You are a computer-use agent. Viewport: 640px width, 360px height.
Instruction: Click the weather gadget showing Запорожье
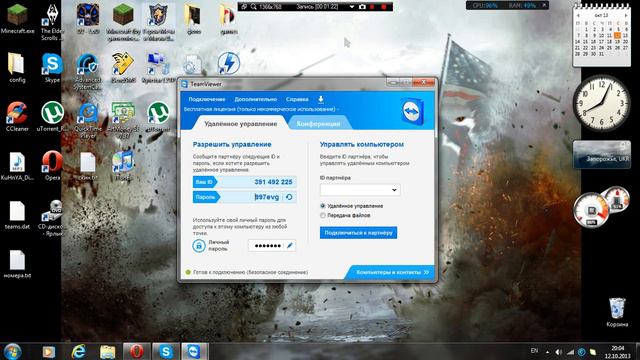(602, 154)
